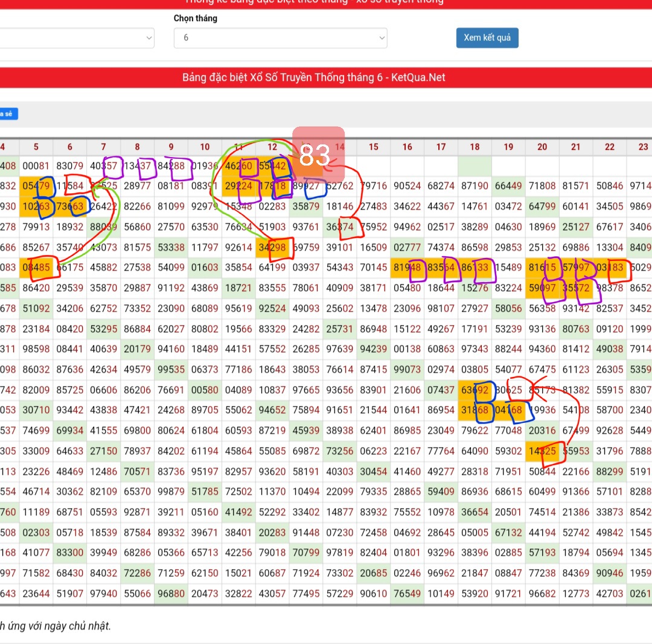The image size is (652, 644).
Task: Select the green cell with number 36654
Action: click(475, 512)
